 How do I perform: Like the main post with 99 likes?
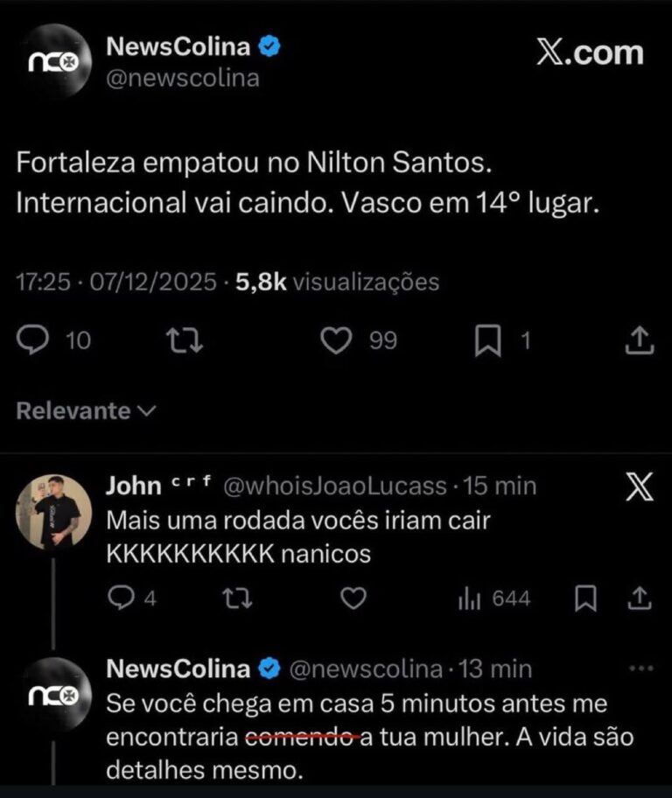tap(337, 339)
